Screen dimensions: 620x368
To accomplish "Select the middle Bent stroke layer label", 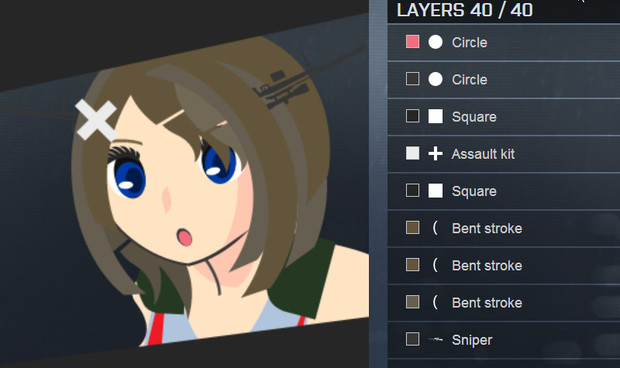I will click(487, 266).
